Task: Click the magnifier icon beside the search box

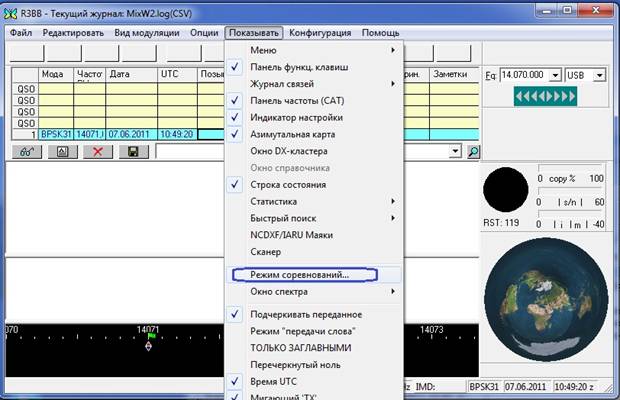Action: [x=474, y=151]
